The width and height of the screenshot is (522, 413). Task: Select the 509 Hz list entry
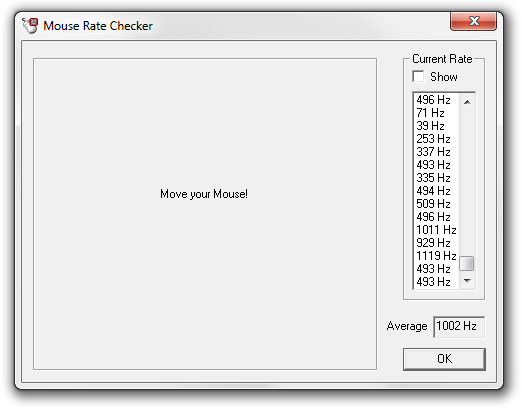[436, 204]
